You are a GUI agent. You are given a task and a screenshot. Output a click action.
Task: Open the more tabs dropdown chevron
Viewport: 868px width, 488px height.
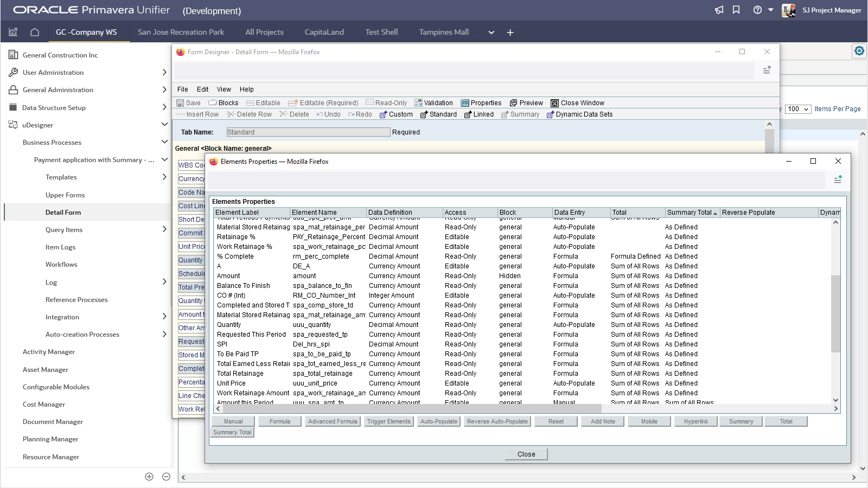click(x=491, y=33)
